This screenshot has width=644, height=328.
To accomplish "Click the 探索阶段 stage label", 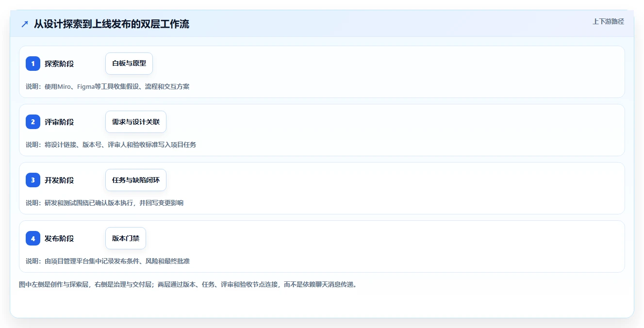I will pos(59,64).
